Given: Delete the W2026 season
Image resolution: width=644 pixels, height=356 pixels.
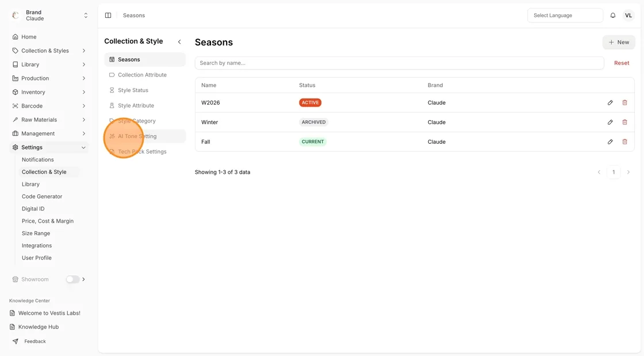Looking at the screenshot, I should click(624, 102).
